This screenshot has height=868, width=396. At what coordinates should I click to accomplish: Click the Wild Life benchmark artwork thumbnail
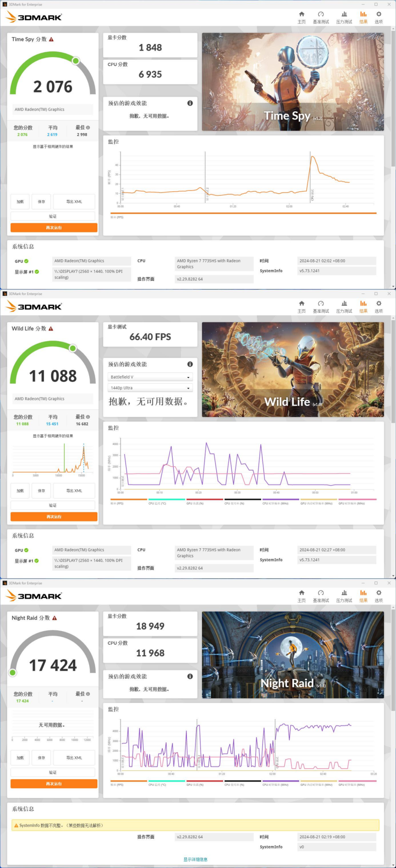tap(293, 369)
